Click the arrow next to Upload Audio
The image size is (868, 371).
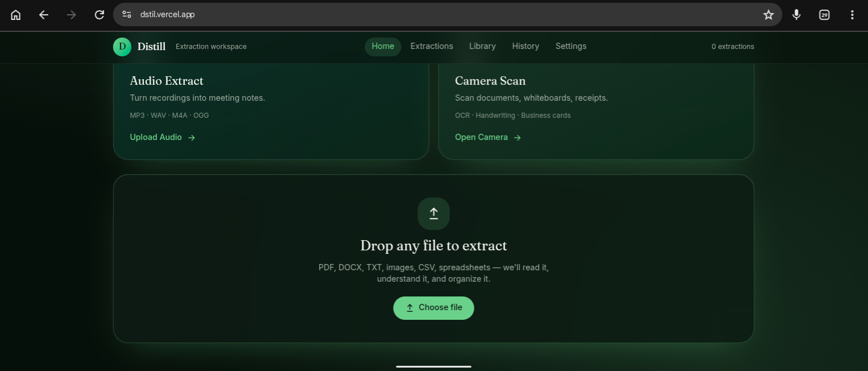click(192, 138)
